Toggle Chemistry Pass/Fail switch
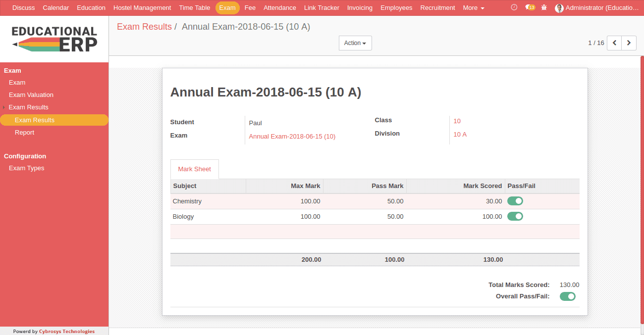Screen dimensions: 644x335 click(515, 201)
